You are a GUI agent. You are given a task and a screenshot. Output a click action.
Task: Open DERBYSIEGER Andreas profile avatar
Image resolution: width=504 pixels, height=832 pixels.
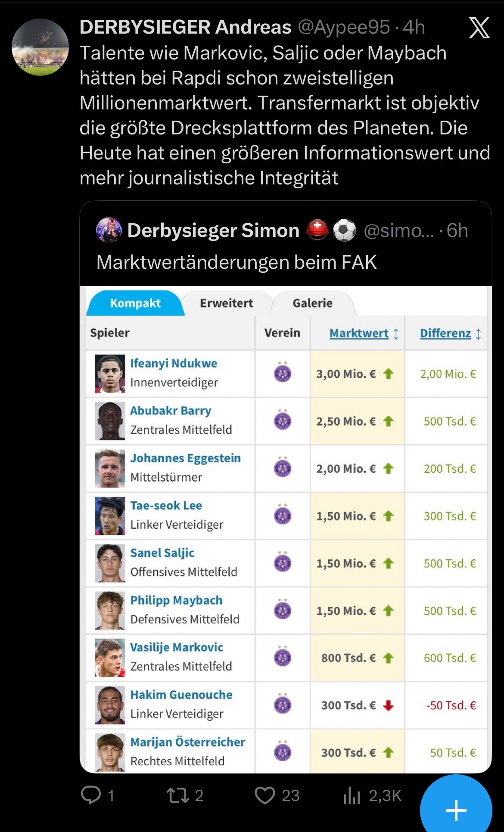[40, 47]
